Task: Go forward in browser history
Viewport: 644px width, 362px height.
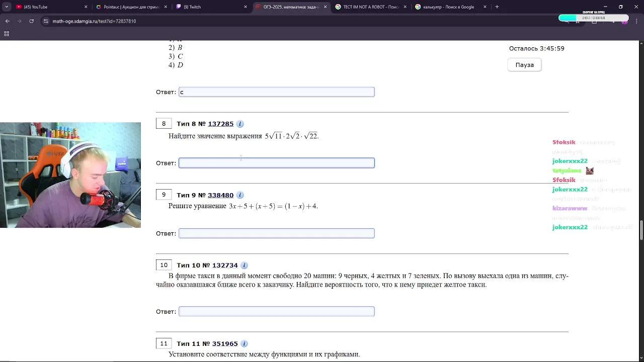Action: tap(20, 21)
